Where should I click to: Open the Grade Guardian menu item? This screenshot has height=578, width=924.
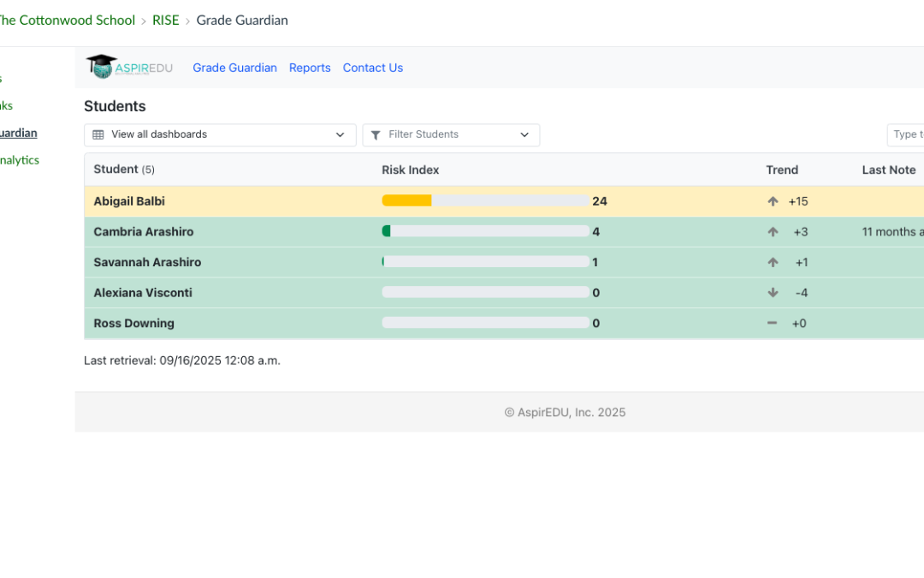point(234,68)
